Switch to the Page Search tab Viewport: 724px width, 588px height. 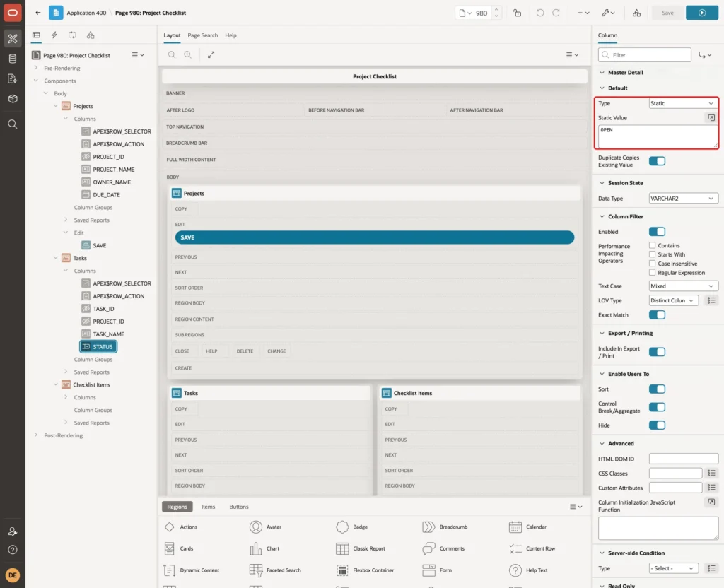tap(202, 35)
